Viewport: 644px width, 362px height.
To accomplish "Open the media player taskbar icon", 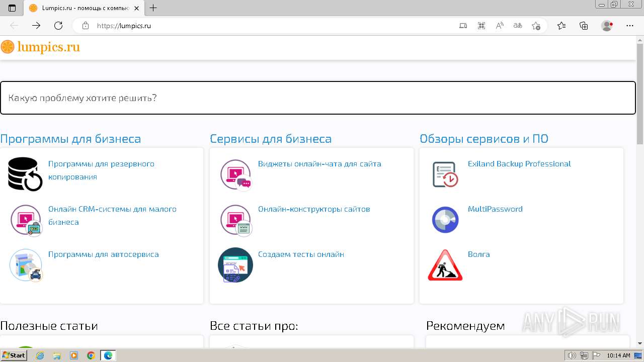I will [74, 355].
